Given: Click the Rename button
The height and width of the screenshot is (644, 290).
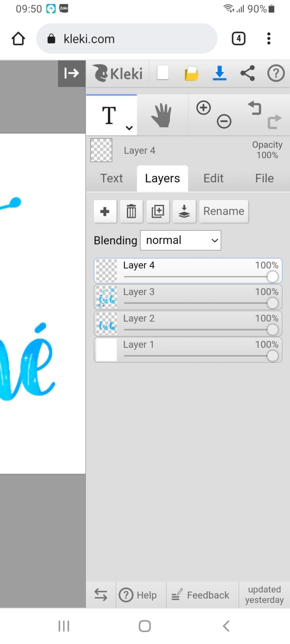Looking at the screenshot, I should [224, 211].
